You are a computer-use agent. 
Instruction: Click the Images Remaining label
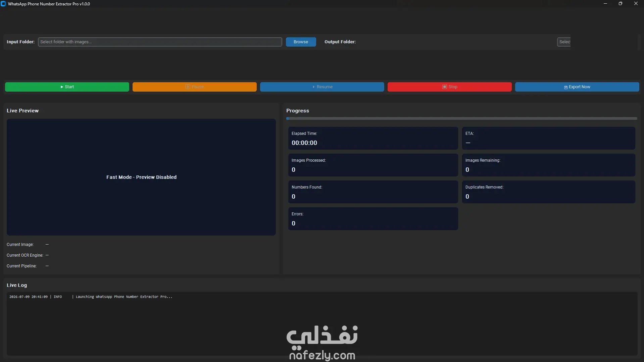pyautogui.click(x=483, y=160)
